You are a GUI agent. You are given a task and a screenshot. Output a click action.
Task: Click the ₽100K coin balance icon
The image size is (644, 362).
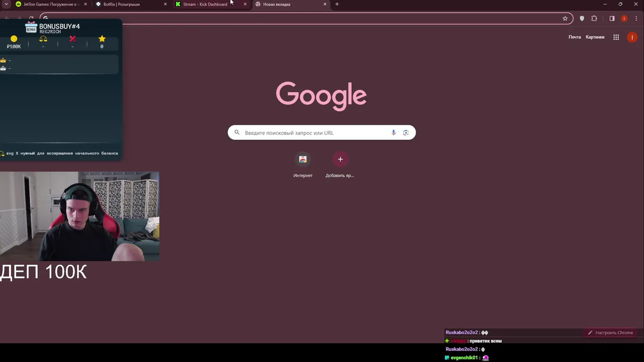pyautogui.click(x=14, y=39)
